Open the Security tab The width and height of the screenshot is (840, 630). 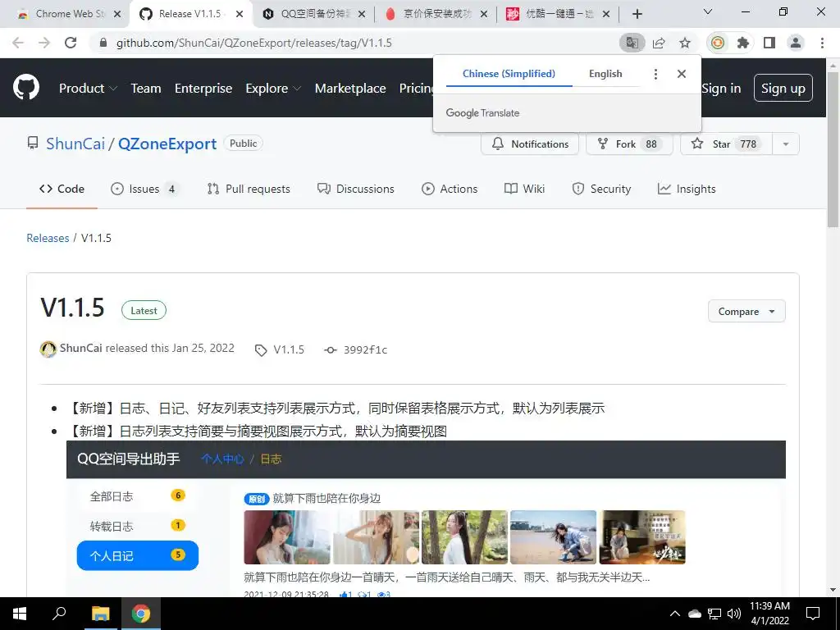601,189
